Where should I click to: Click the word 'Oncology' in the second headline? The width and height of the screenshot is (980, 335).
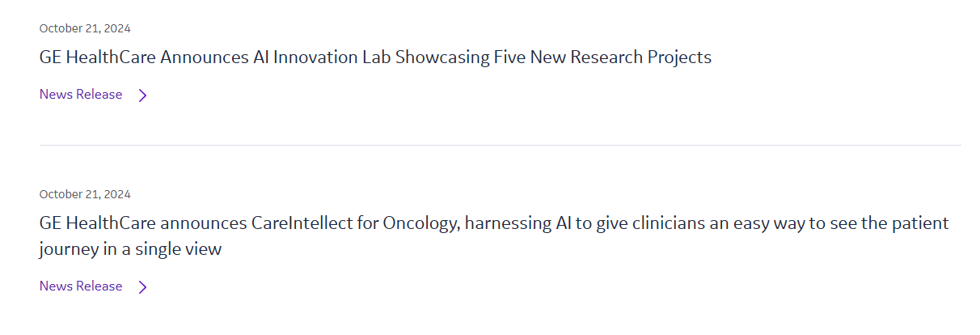[420, 223]
